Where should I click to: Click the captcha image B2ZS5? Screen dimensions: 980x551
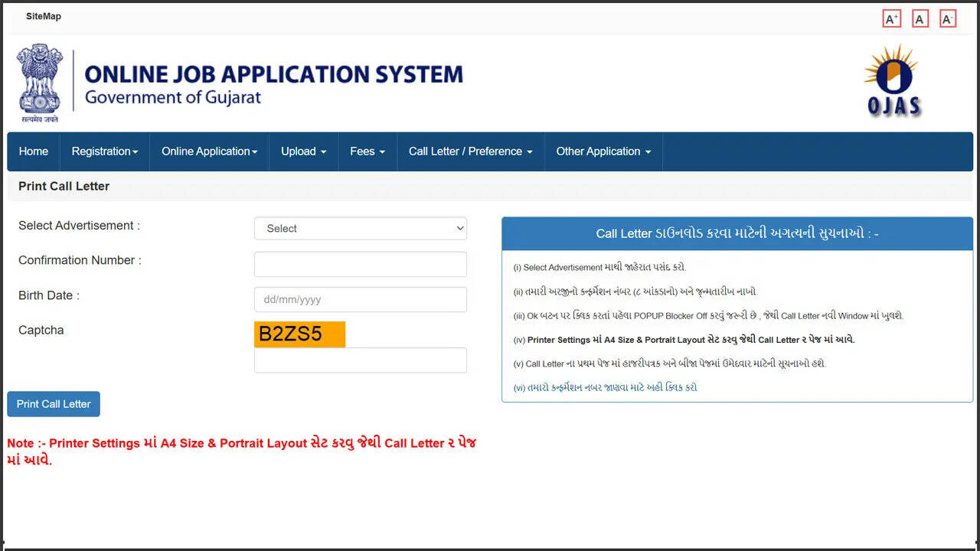point(299,334)
